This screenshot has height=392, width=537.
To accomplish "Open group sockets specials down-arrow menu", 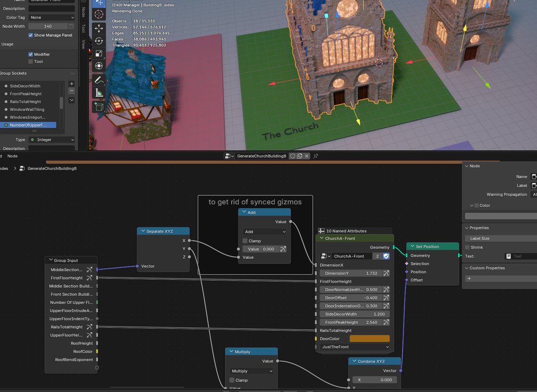I will (72, 100).
